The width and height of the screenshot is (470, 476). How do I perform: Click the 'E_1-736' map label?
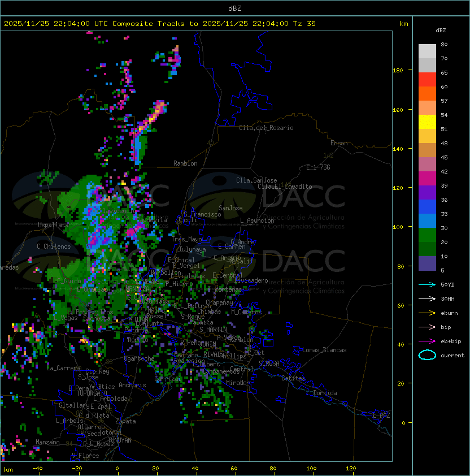point(318,167)
